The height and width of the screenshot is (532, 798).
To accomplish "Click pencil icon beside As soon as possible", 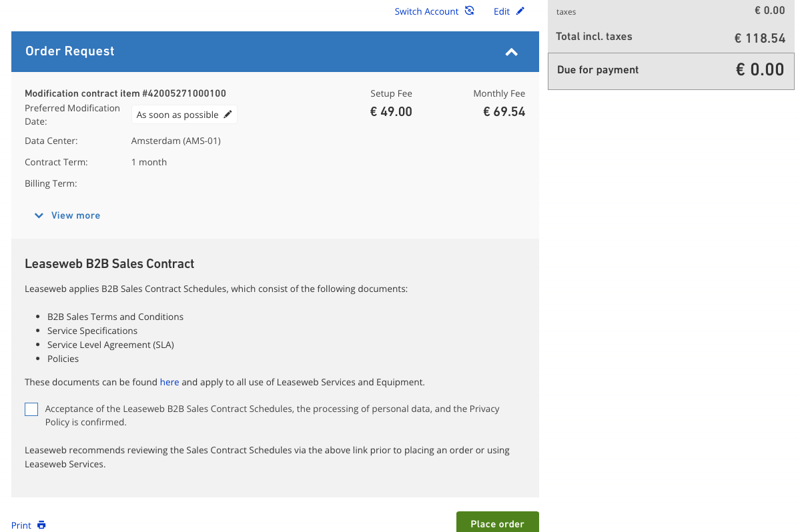I will click(x=228, y=115).
